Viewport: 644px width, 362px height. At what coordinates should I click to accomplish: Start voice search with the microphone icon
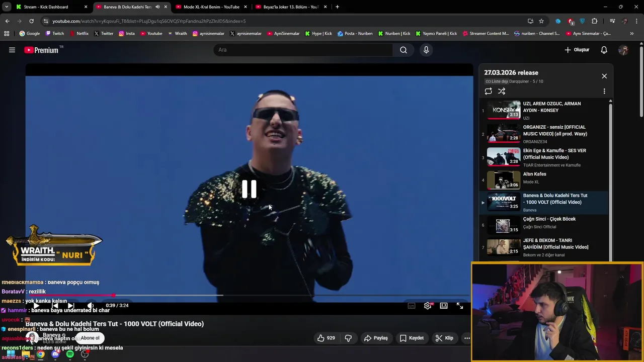click(426, 50)
